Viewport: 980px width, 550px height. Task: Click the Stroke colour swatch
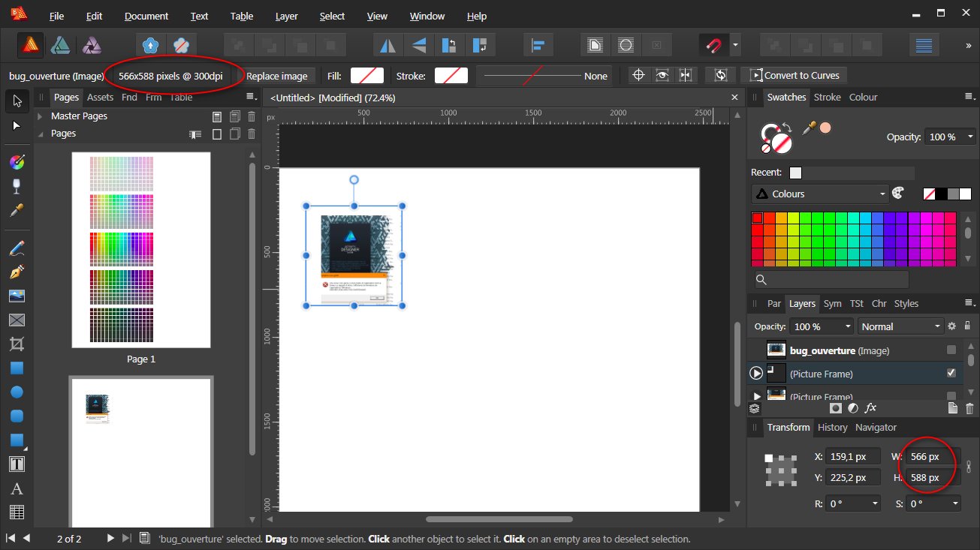(x=451, y=75)
